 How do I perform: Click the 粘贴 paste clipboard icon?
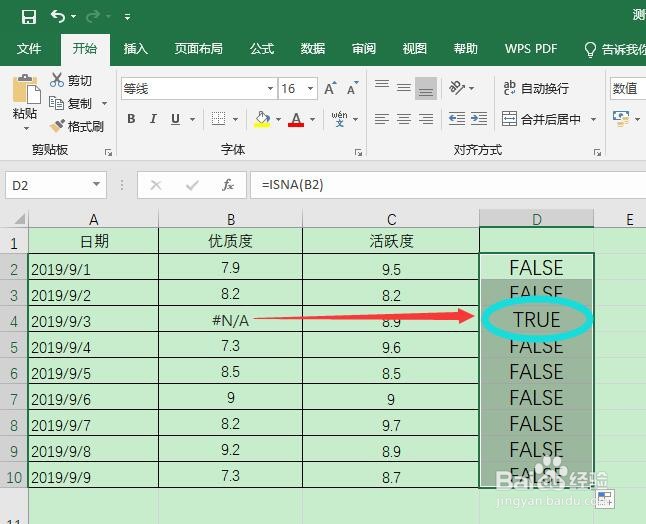click(26, 89)
